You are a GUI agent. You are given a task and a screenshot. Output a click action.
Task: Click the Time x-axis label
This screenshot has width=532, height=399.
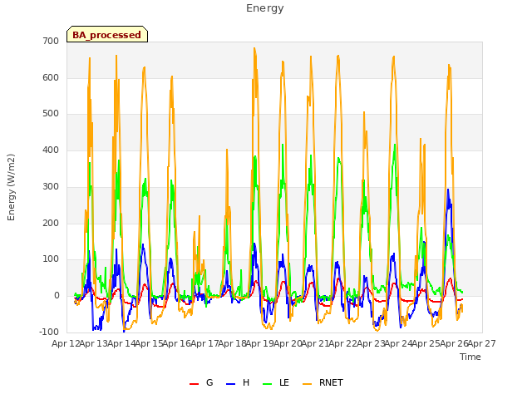point(470,357)
